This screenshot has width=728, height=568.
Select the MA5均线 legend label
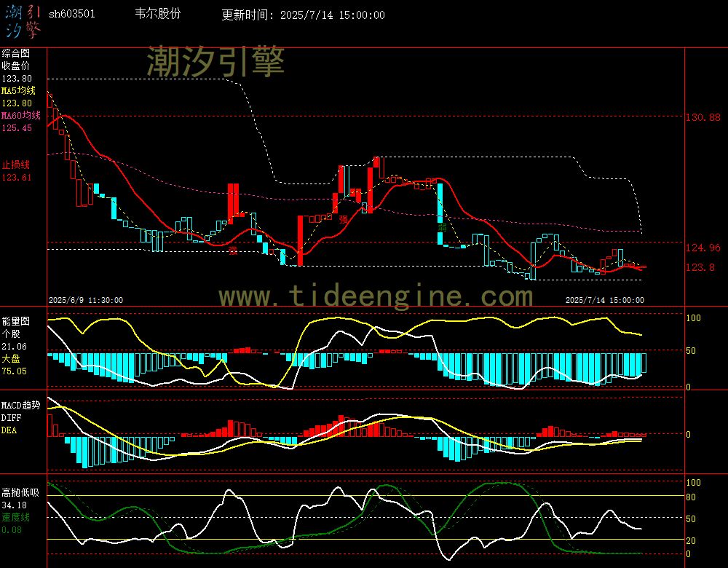pyautogui.click(x=19, y=90)
